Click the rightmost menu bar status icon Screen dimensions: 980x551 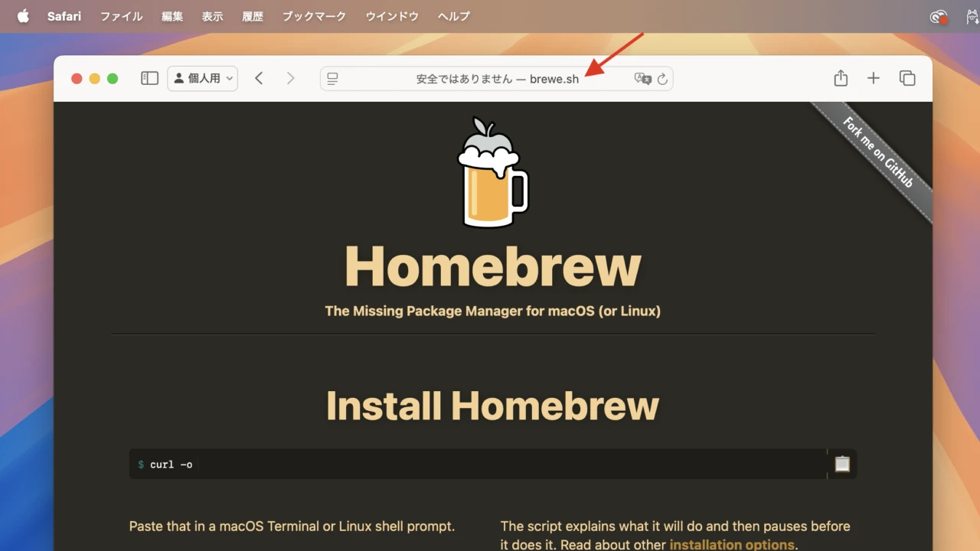971,16
